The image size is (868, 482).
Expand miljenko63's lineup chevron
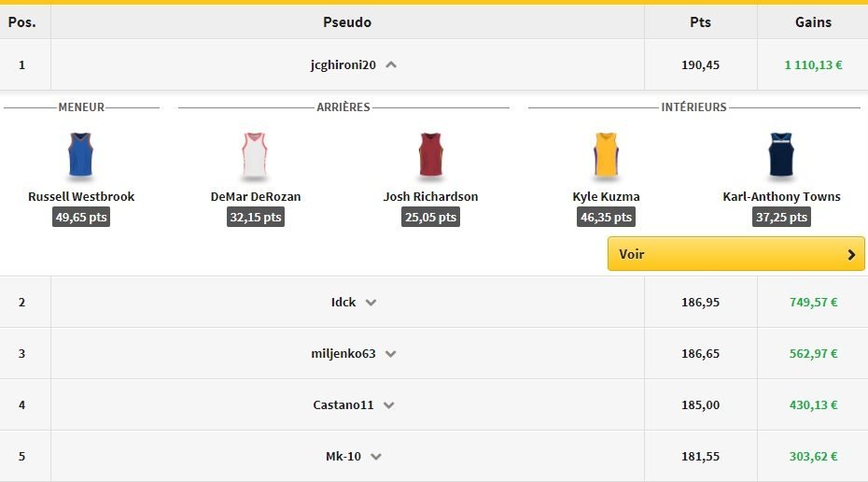pyautogui.click(x=391, y=354)
